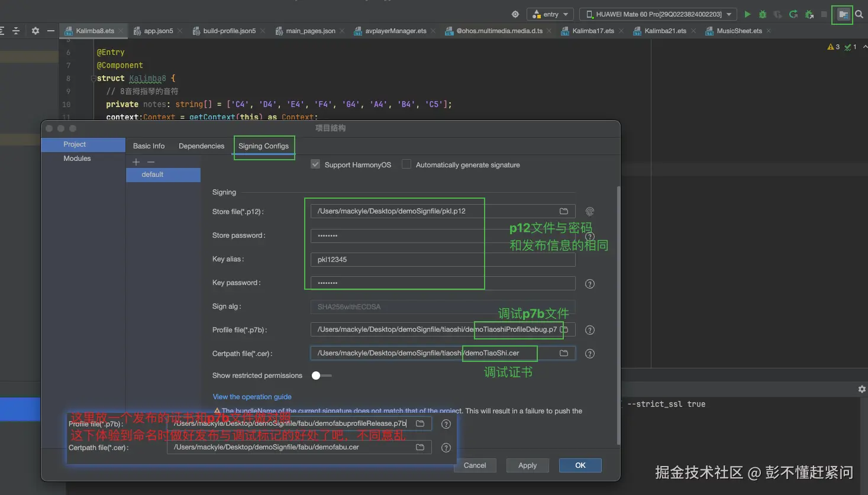The height and width of the screenshot is (495, 868).
Task: Enable Automatically generate signature
Action: pyautogui.click(x=406, y=164)
